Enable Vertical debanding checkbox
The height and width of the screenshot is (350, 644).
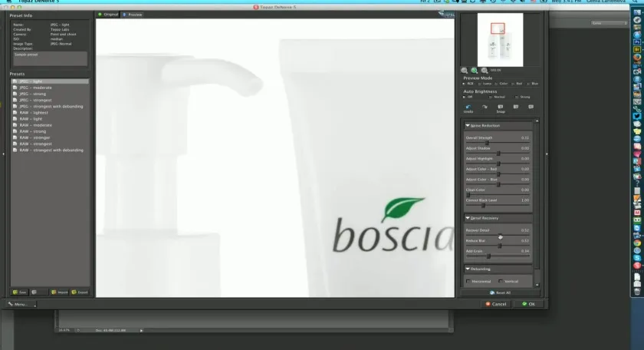coord(501,281)
